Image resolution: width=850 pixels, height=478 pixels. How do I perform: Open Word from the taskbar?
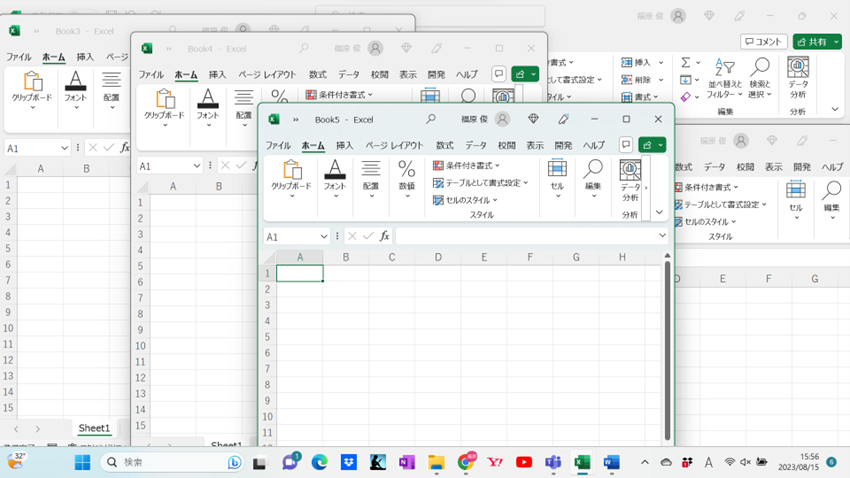coord(611,462)
